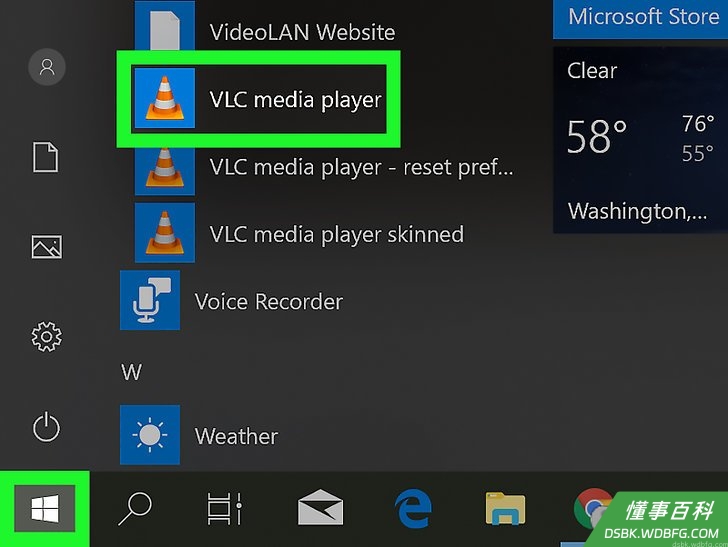Open the Microsoft Store tile
The width and height of the screenshot is (728, 547).
(x=641, y=19)
